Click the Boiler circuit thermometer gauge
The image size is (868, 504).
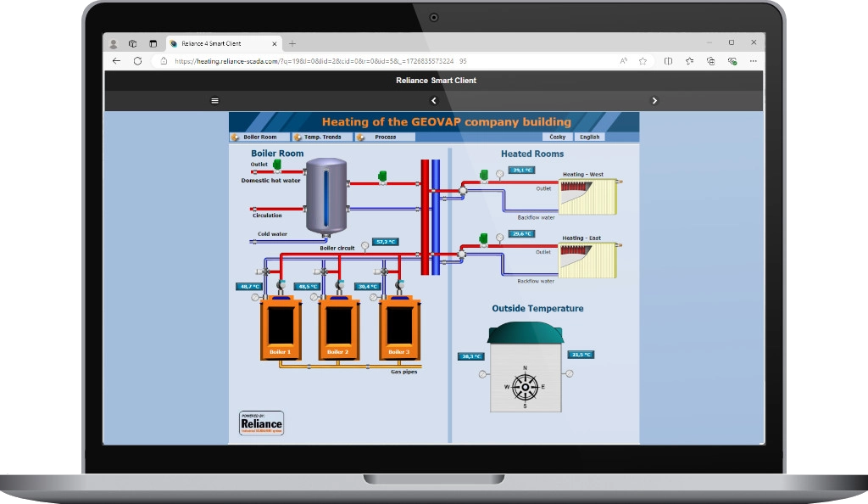(364, 245)
